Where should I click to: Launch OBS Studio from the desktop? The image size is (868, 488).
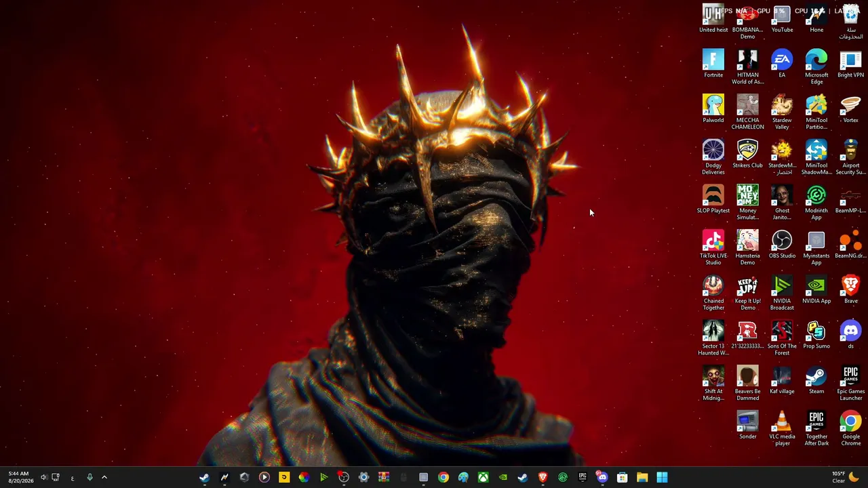click(782, 245)
